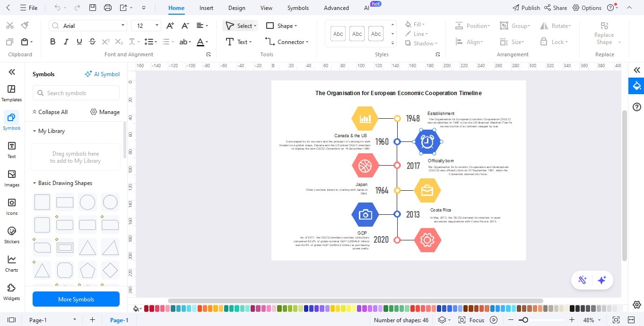Switch to the Advanced ribbon tab
The height and width of the screenshot is (326, 644).
336,8
